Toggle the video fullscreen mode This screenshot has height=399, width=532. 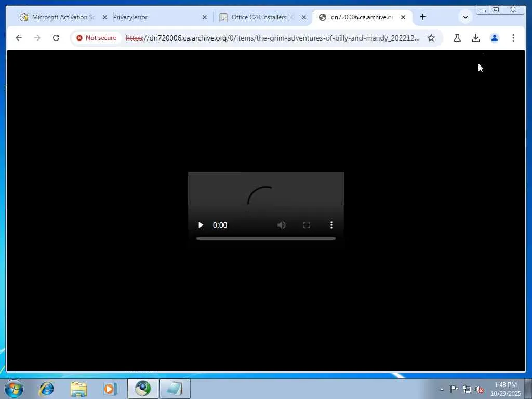[x=307, y=225]
